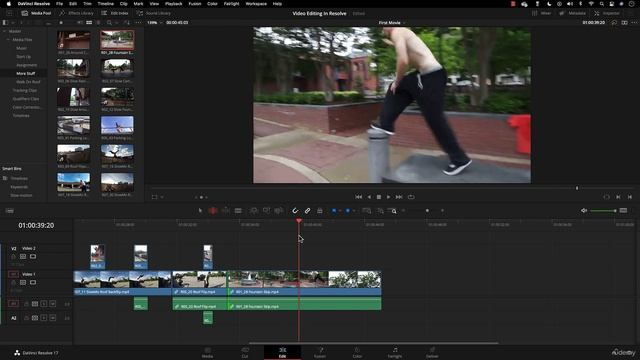This screenshot has width=640, height=360.
Task: Collapse the Media Files bin
Action: pos(8,40)
